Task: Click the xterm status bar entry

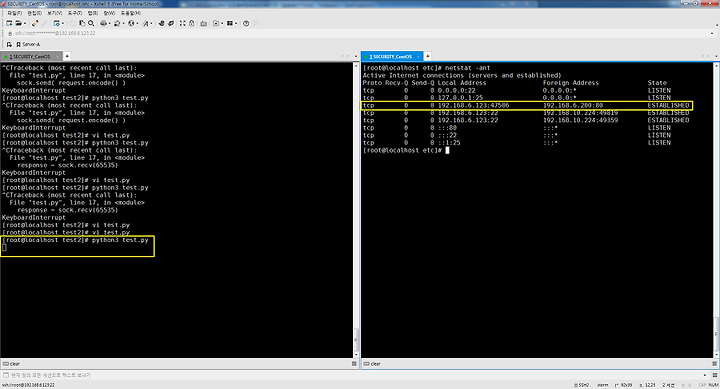Action: point(602,385)
